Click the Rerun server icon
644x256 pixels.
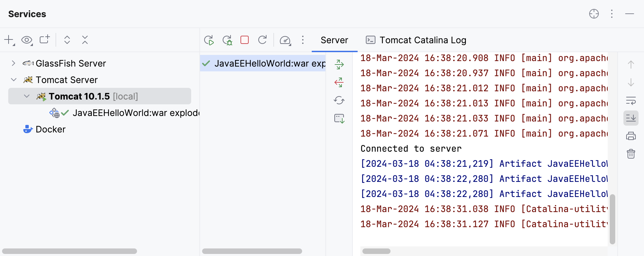(x=209, y=40)
